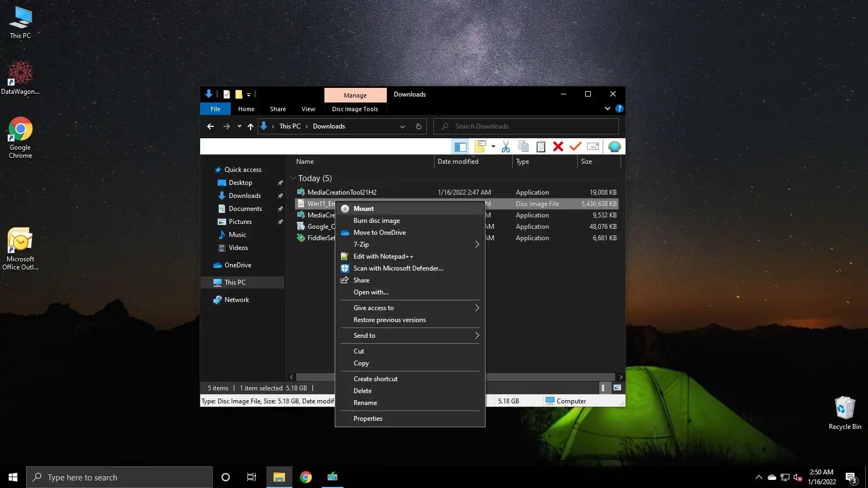Open OneDrive in the navigation pane

[x=238, y=265]
